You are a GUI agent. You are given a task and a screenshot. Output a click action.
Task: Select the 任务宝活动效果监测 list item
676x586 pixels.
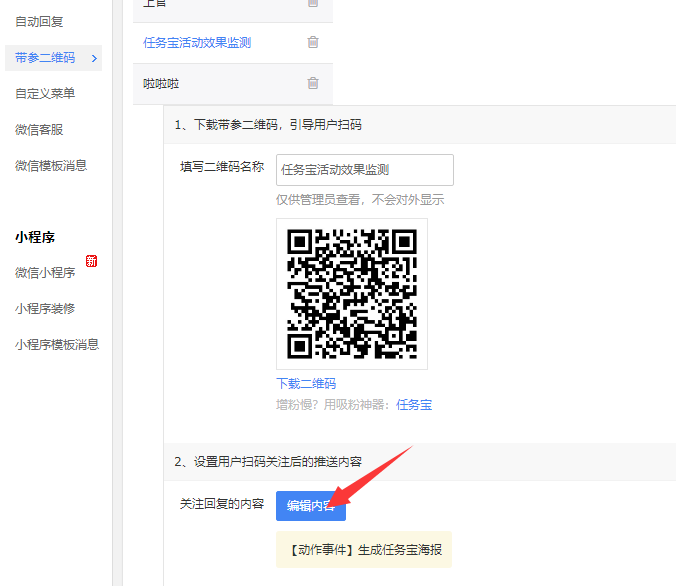[233, 43]
